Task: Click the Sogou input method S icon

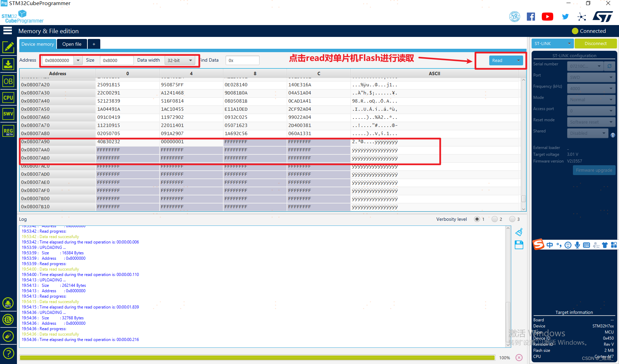Action: click(x=538, y=244)
